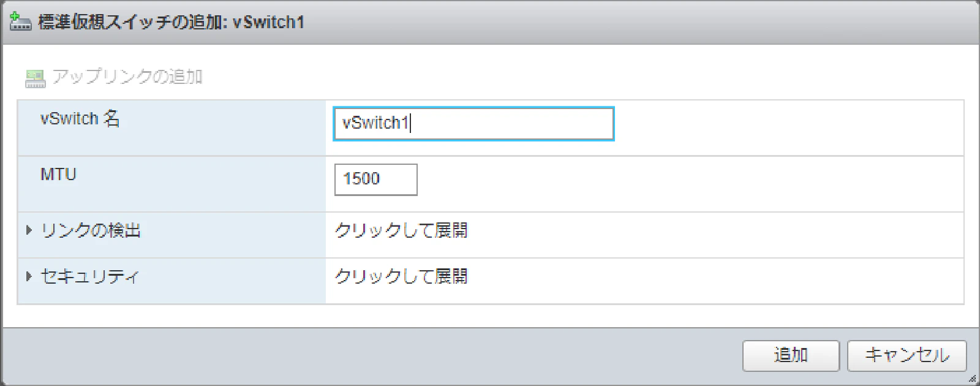The image size is (980, 386).
Task: Click the resize grip in dialog corner
Action: (x=972, y=379)
